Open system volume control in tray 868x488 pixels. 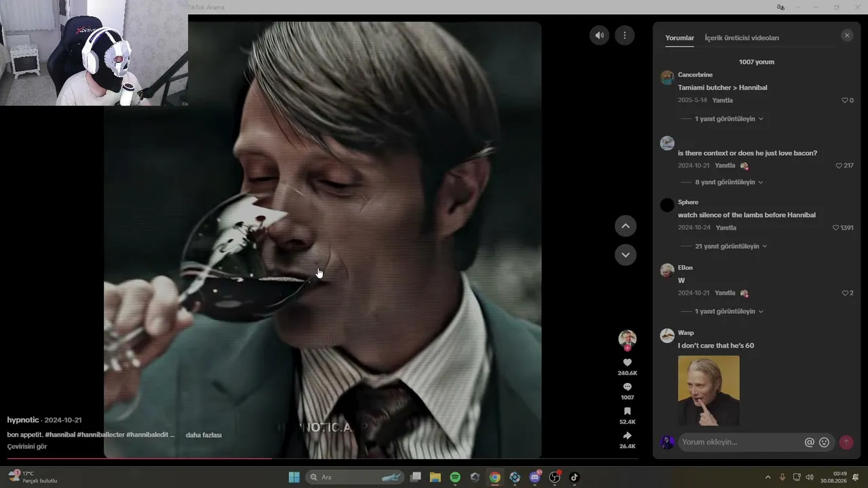(x=809, y=477)
